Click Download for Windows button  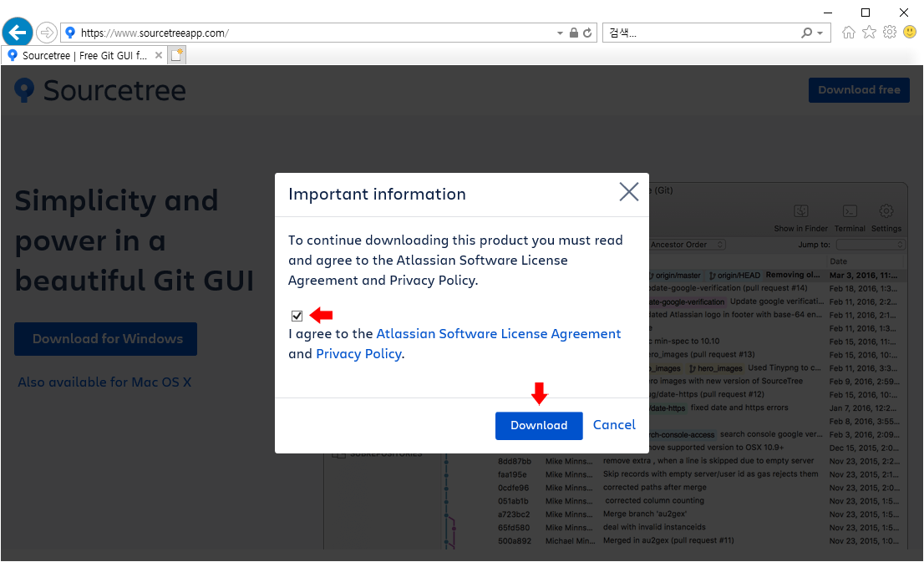pyautogui.click(x=106, y=339)
